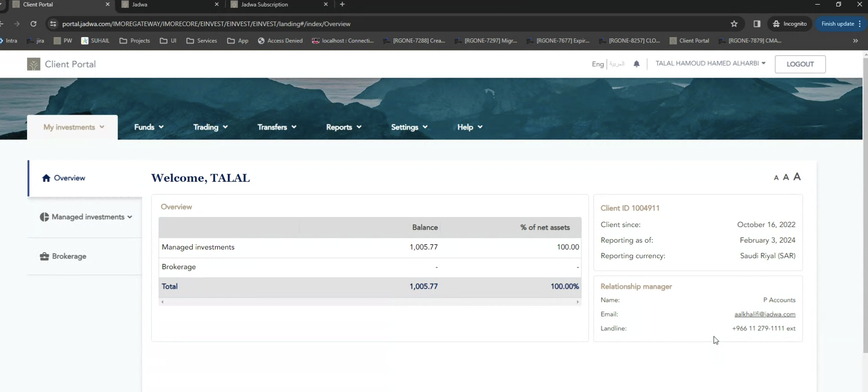Select the largest font size A
The image size is (868, 392).
[x=797, y=177]
